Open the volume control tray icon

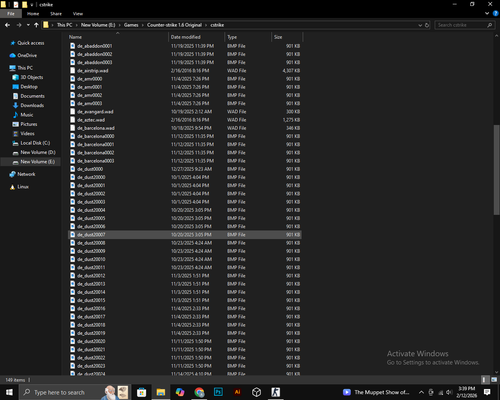tap(449, 392)
